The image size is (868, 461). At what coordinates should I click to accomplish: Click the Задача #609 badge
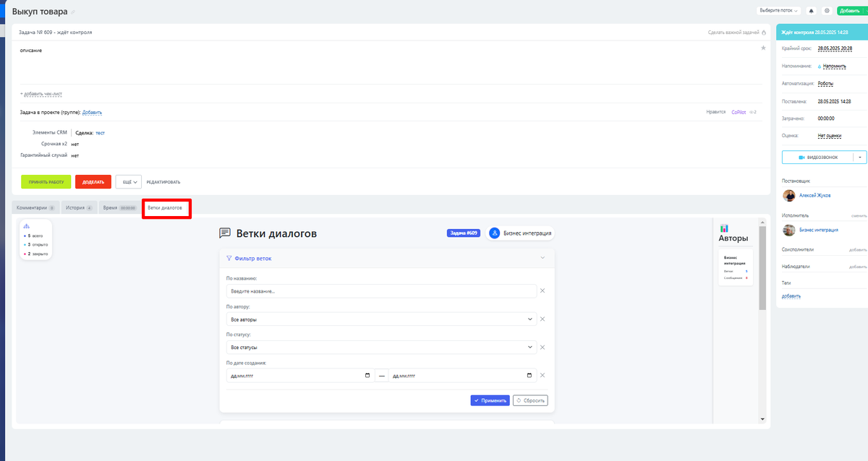[x=464, y=233]
